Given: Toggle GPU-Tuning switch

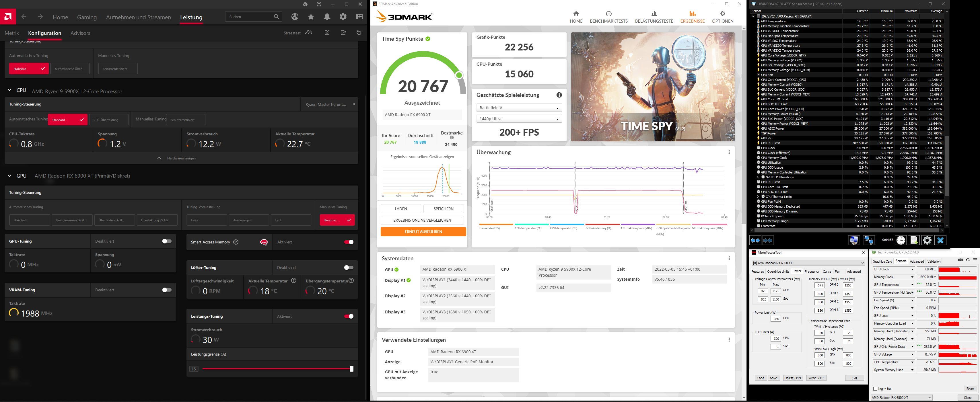Looking at the screenshot, I should click(167, 241).
